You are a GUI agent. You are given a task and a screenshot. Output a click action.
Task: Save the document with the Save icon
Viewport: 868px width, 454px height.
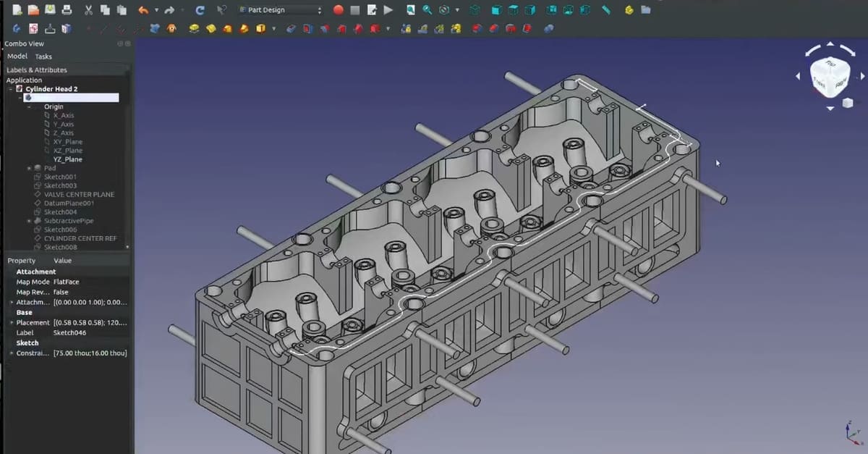(50, 10)
